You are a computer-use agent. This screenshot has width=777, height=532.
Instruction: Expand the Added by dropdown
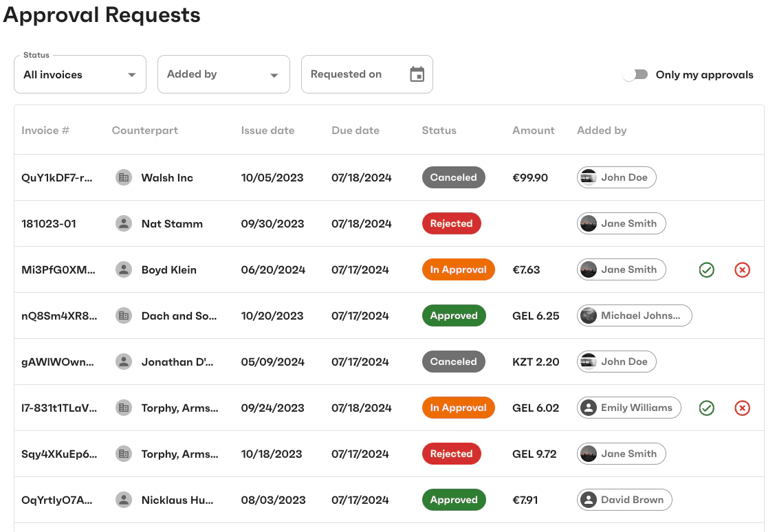223,74
